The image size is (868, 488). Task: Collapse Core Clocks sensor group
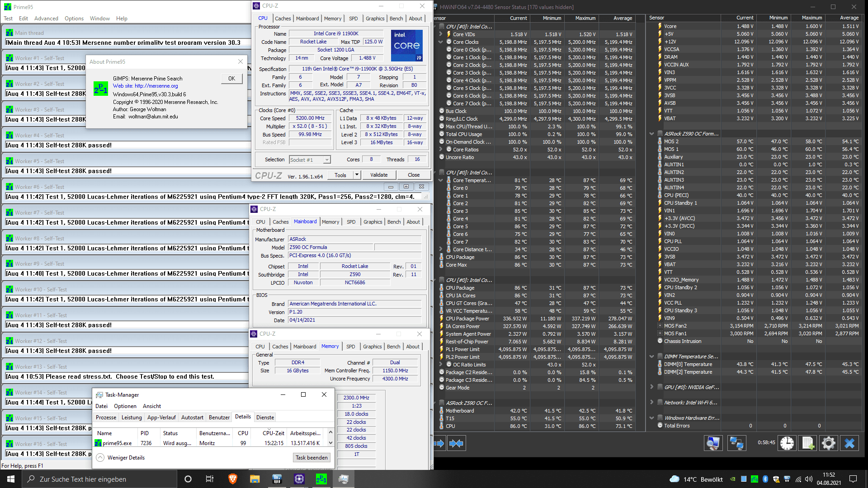441,42
